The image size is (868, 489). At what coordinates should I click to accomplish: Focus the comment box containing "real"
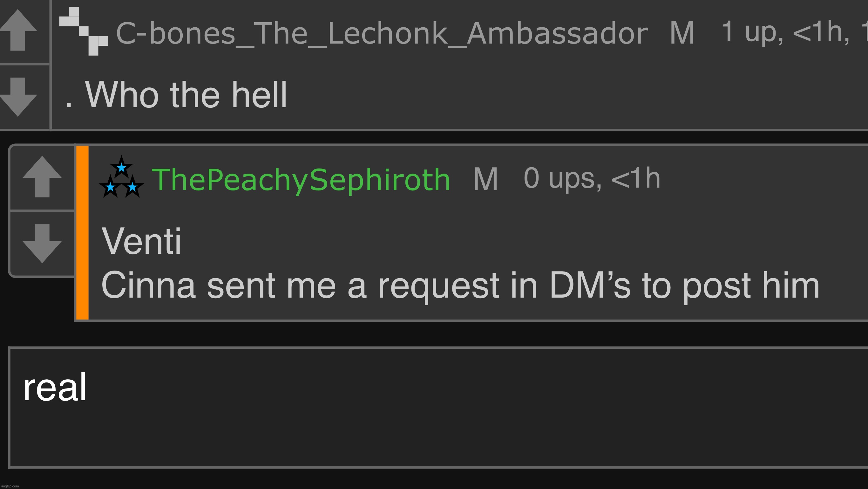click(x=438, y=407)
